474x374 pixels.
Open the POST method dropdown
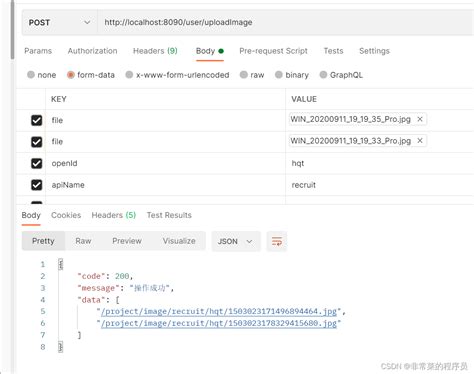tap(60, 22)
